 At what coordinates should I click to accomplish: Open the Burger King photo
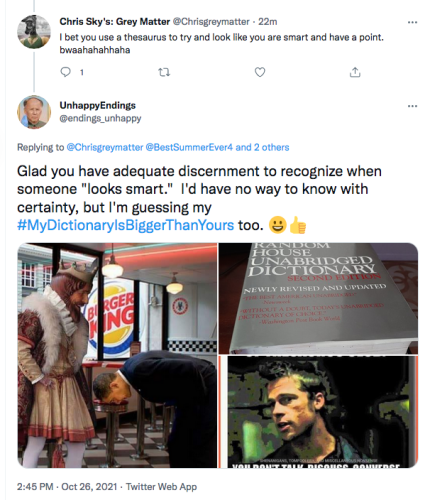117,355
